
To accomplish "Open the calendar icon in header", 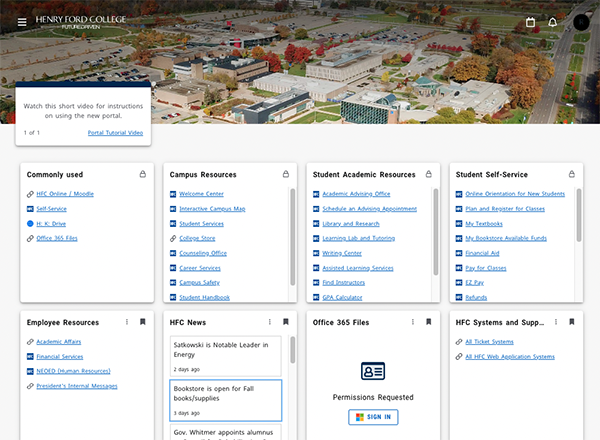I will pos(530,22).
